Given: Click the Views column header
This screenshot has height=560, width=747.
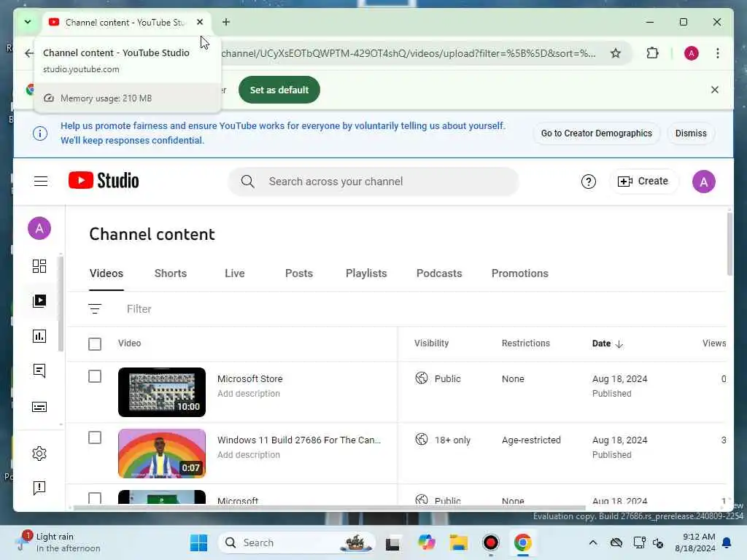Looking at the screenshot, I should (714, 343).
